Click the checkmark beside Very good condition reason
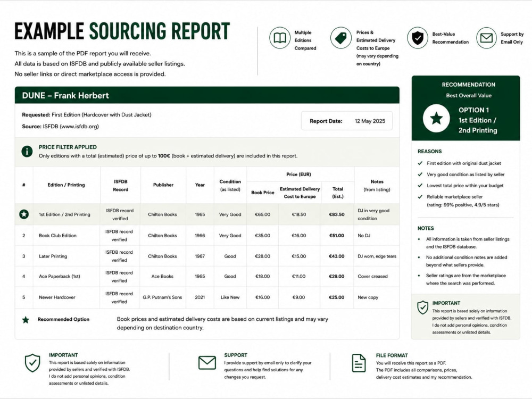Screen dimensions: 532x399 (x=420, y=174)
